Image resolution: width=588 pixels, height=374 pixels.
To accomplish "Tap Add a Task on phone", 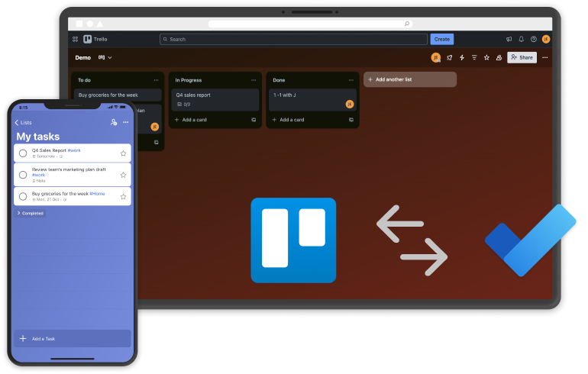I will coord(73,339).
